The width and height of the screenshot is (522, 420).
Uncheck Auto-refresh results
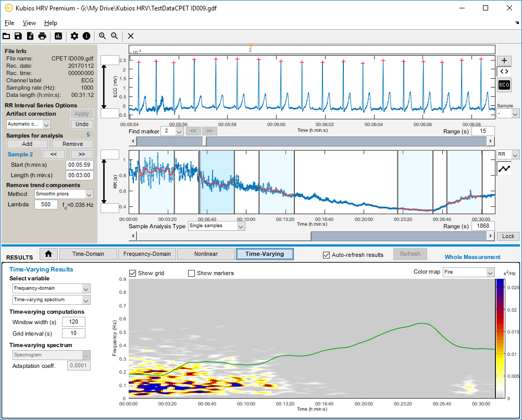click(x=327, y=255)
